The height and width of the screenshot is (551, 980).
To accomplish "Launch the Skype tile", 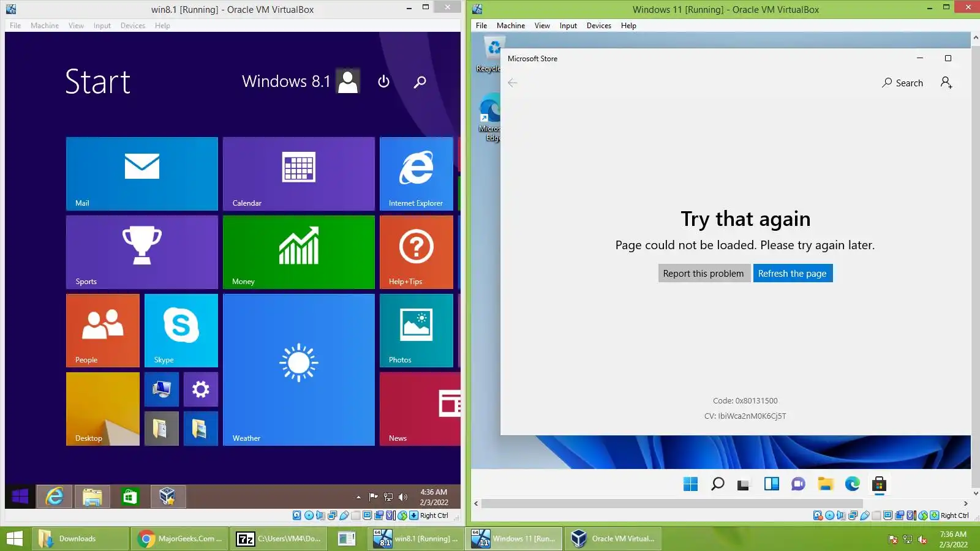I will [x=181, y=331].
